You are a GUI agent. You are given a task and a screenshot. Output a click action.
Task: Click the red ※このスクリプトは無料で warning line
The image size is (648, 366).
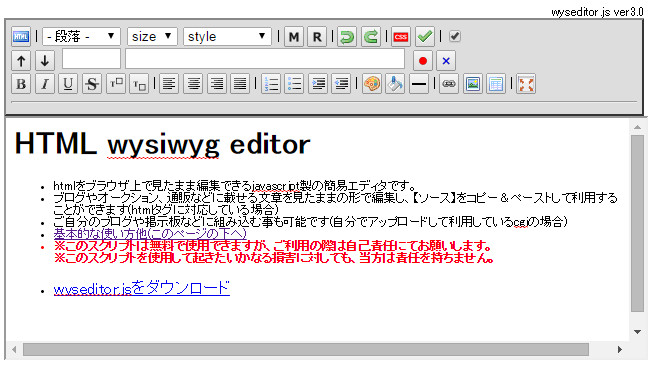tap(272, 246)
